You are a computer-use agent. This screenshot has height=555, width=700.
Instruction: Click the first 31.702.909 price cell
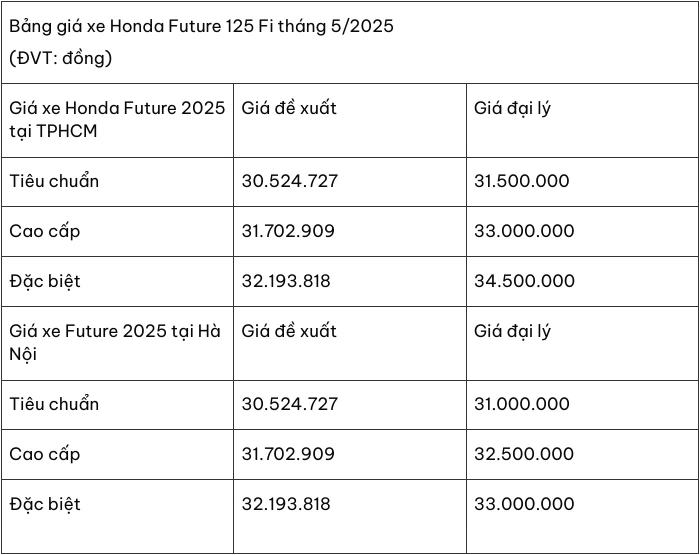click(288, 231)
